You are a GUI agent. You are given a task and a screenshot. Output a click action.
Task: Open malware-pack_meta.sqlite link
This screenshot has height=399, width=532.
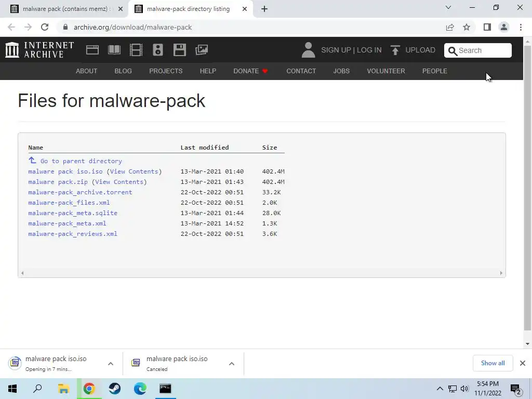pos(73,213)
